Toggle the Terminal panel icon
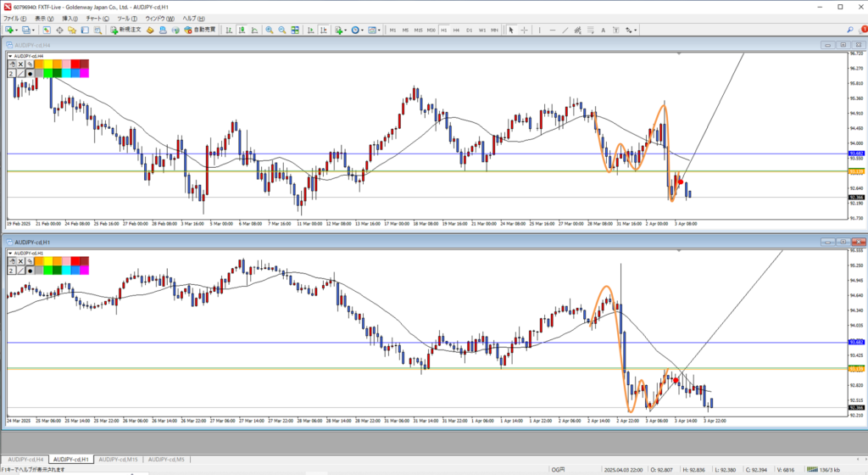 85,30
